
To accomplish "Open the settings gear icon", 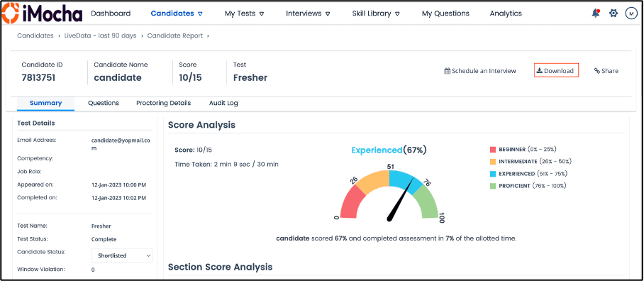I will pyautogui.click(x=614, y=13).
